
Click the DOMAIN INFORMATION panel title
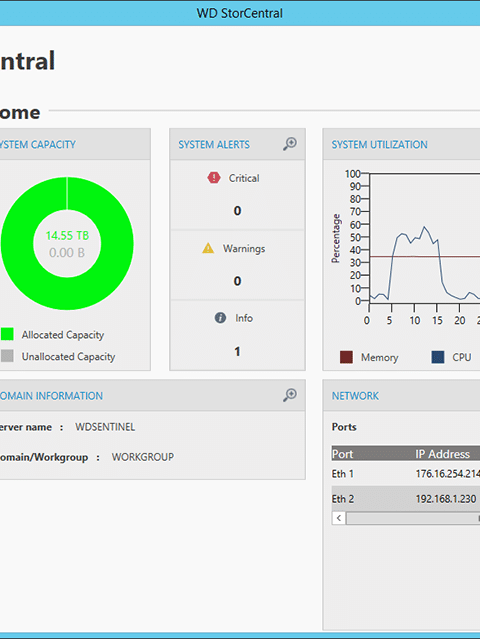[x=51, y=396]
